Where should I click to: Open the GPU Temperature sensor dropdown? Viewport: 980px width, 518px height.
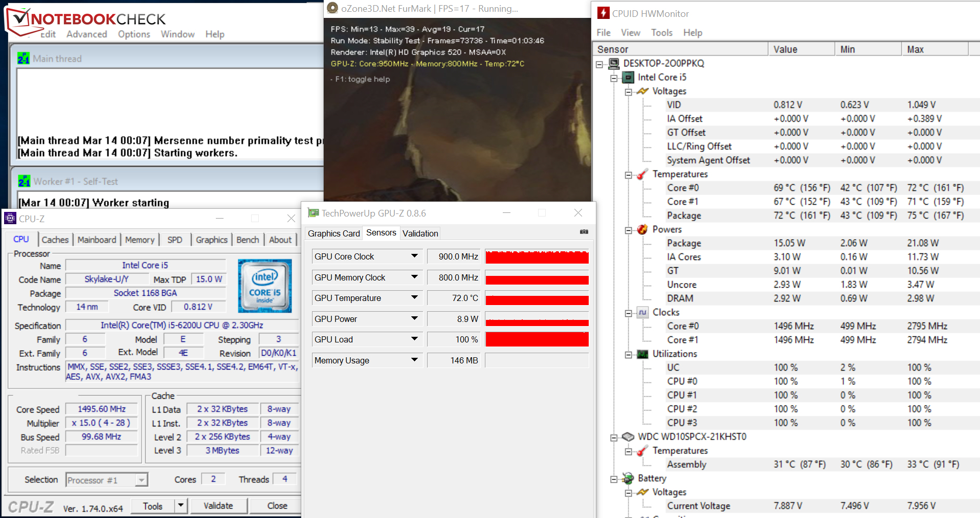[415, 297]
